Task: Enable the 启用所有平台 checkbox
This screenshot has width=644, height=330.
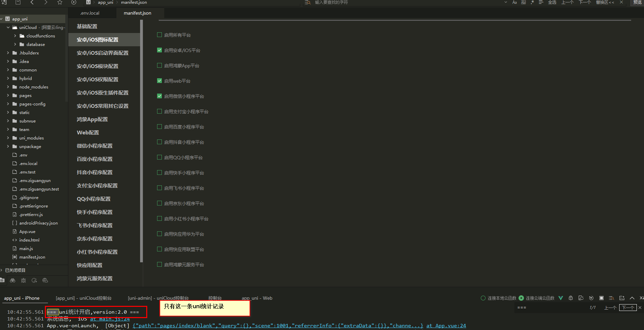Action: pos(159,35)
